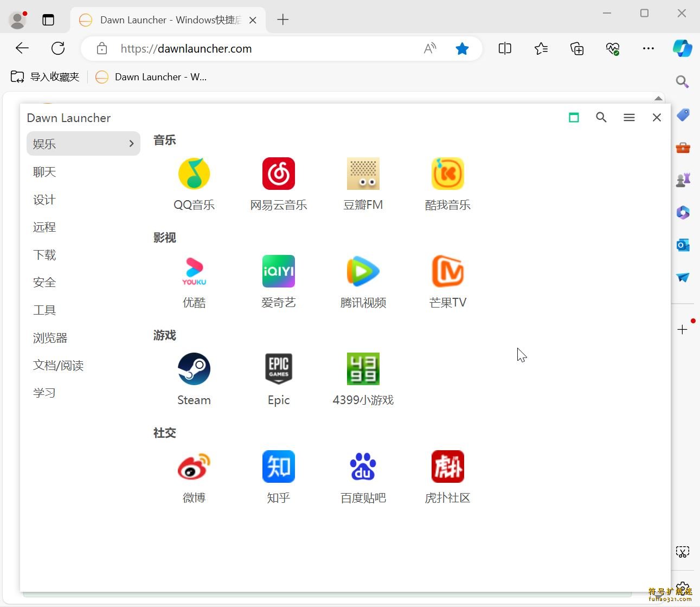Click the 导入收藏夹 bookmarks bar button
The height and width of the screenshot is (607, 700).
(46, 77)
